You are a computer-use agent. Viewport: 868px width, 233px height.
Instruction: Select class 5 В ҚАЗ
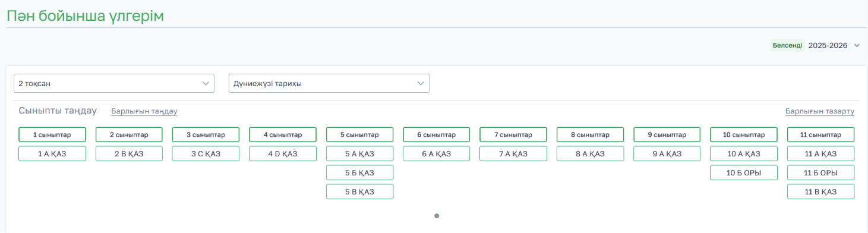[359, 192]
